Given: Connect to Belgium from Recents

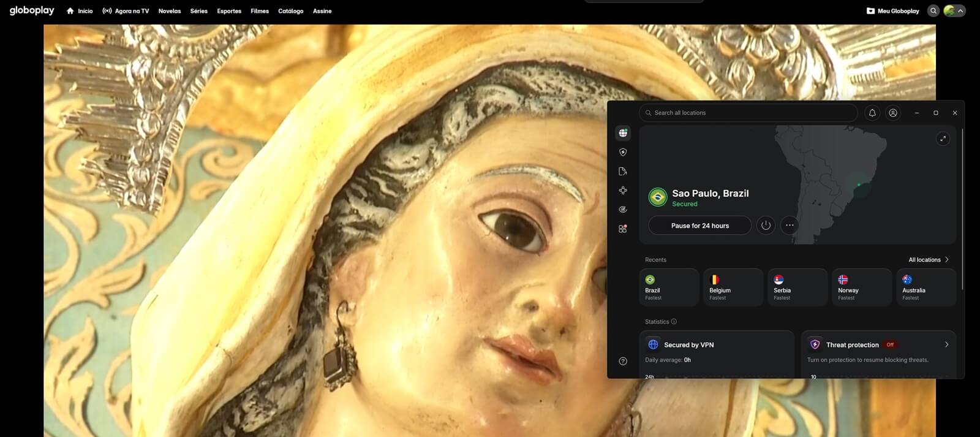Looking at the screenshot, I should click(733, 287).
